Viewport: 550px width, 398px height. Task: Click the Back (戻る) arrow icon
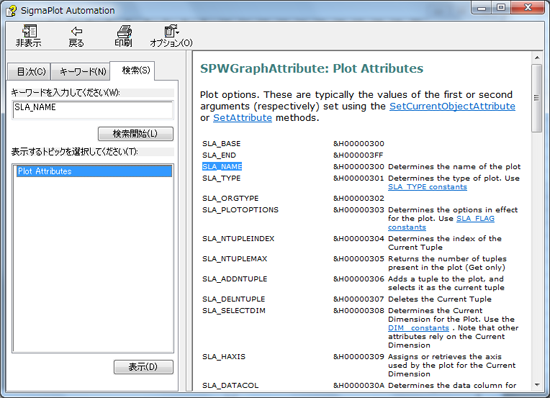coord(76,36)
